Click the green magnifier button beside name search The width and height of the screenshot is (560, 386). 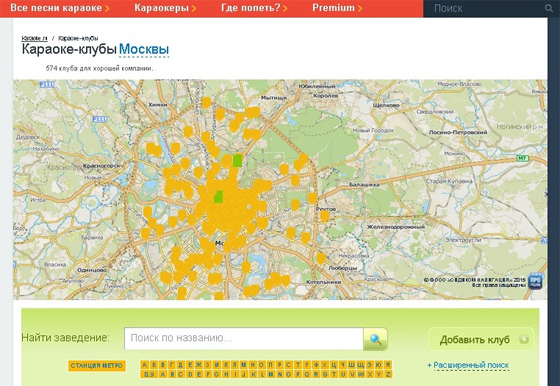pyautogui.click(x=375, y=339)
